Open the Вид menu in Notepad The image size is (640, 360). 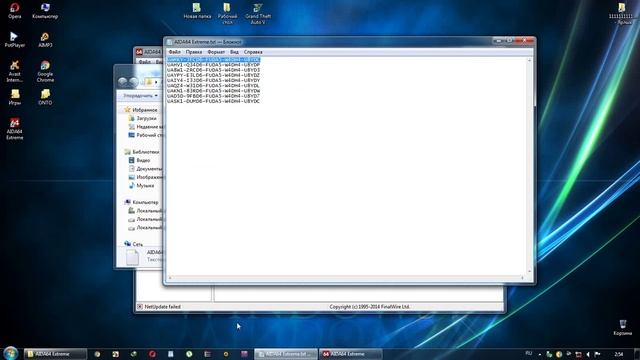(x=234, y=52)
